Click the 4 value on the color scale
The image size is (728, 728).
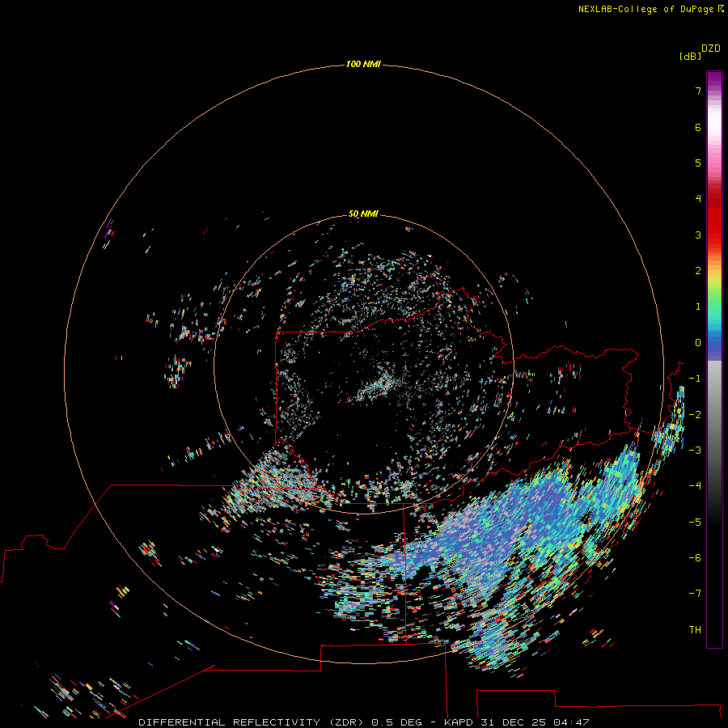click(x=698, y=199)
